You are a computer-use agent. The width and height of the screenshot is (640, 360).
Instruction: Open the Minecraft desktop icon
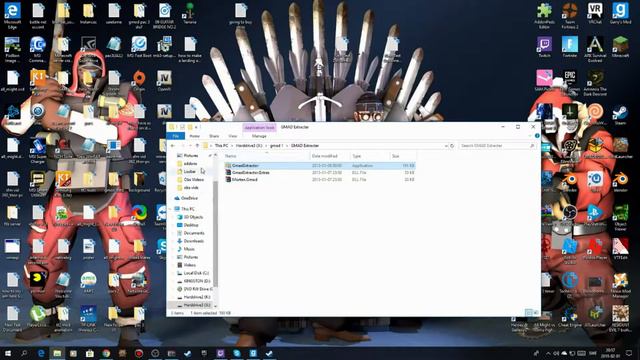click(x=620, y=47)
